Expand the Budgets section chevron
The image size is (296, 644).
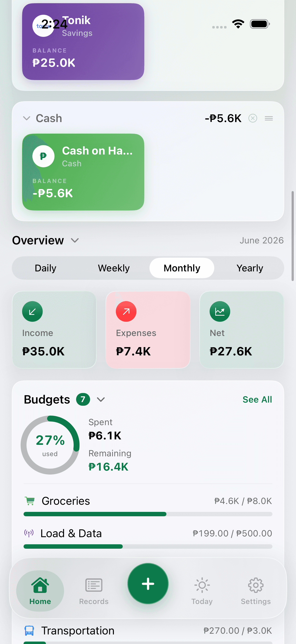(101, 400)
